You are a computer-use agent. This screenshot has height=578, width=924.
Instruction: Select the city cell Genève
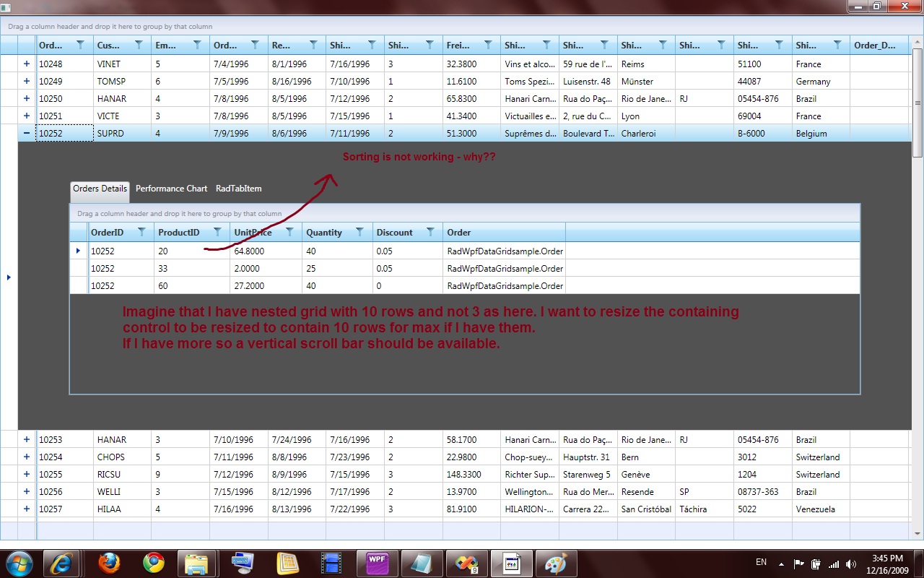tap(646, 474)
